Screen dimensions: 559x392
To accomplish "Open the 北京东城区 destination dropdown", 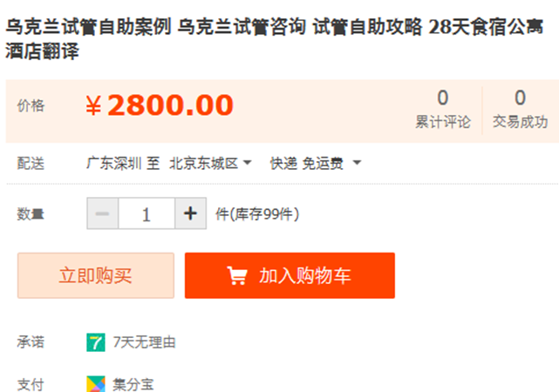I will (210, 164).
